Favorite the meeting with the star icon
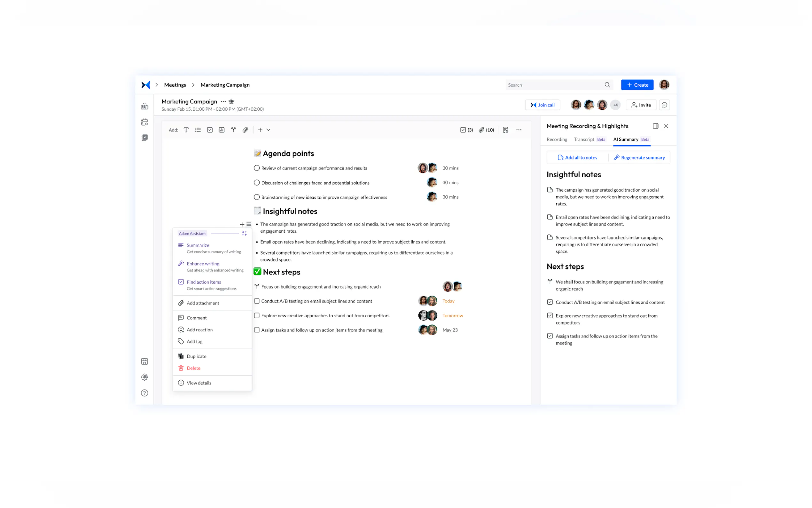Screen dimensions: 812x508 [231, 101]
